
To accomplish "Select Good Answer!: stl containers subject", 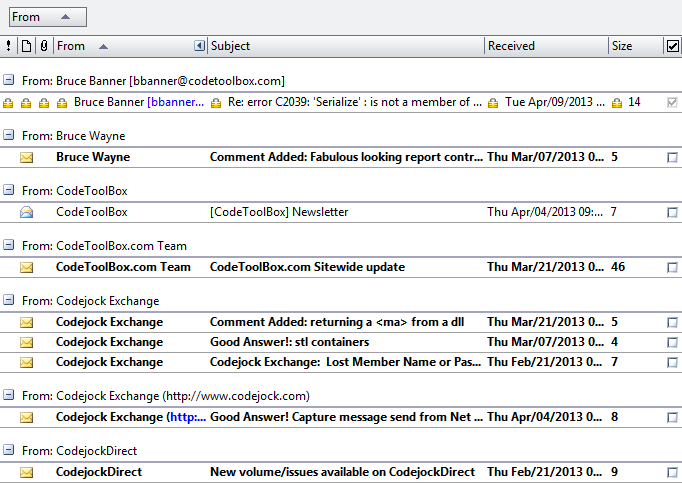I will [x=289, y=342].
